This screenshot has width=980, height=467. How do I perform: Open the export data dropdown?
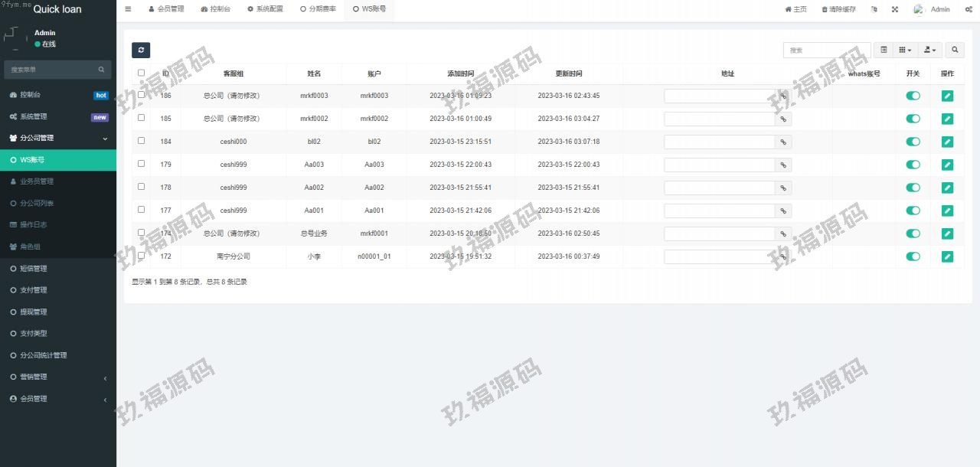(x=930, y=51)
